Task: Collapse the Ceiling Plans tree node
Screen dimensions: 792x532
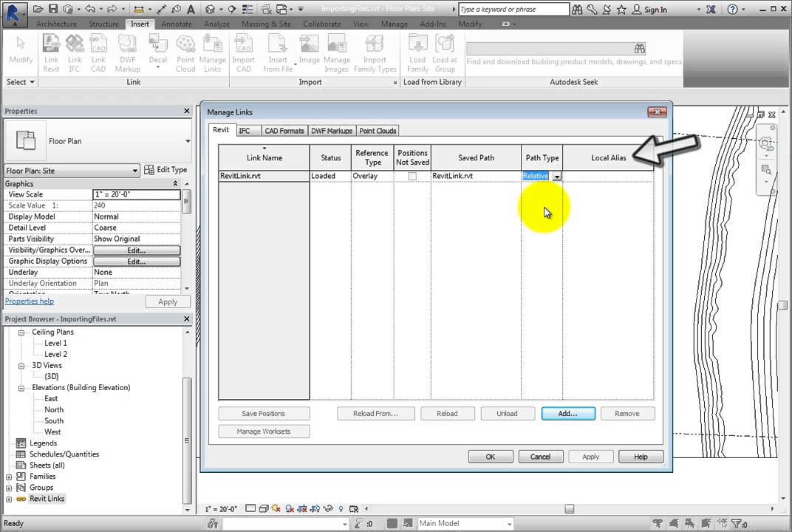Action: 21,332
